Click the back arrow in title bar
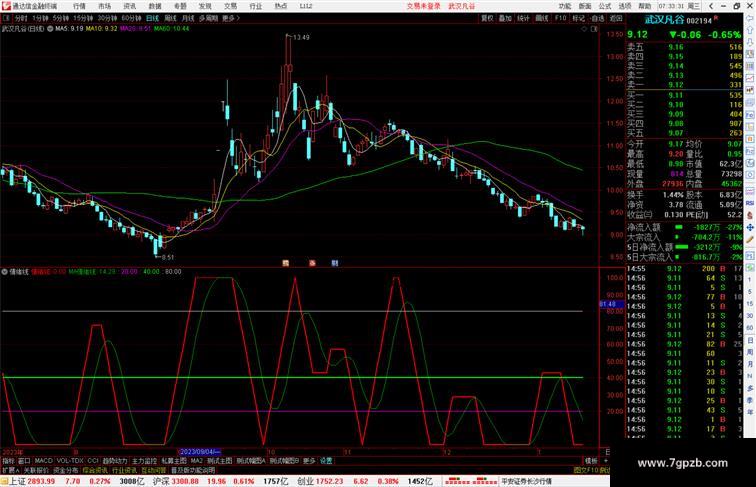The width and height of the screenshot is (756, 487). (711, 6)
